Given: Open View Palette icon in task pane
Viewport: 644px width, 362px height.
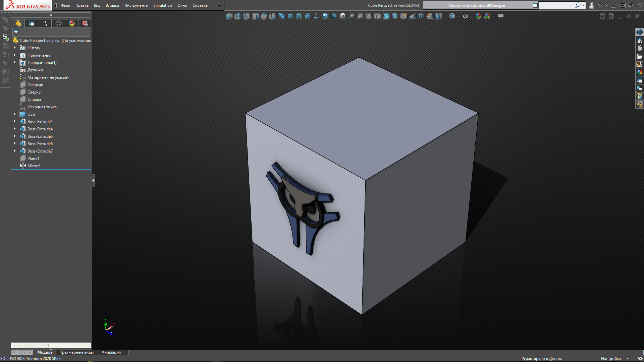Looking at the screenshot, I should click(x=640, y=64).
